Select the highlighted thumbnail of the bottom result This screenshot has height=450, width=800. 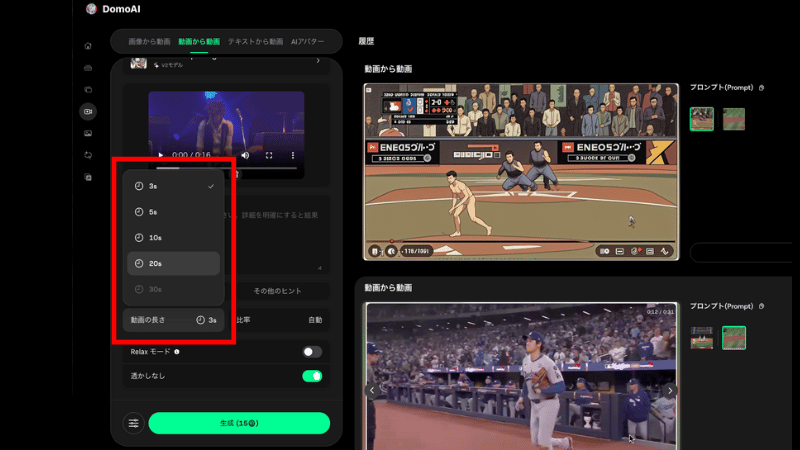(x=734, y=338)
